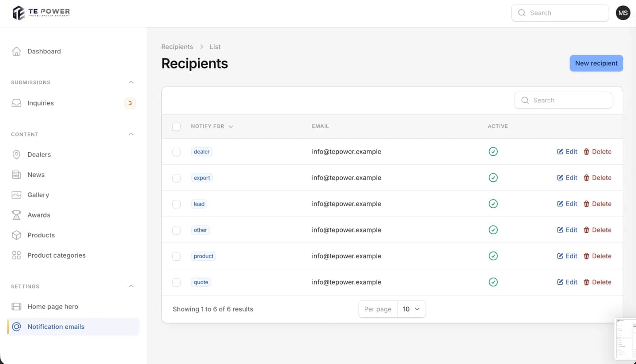Select the export row checkbox

176,178
